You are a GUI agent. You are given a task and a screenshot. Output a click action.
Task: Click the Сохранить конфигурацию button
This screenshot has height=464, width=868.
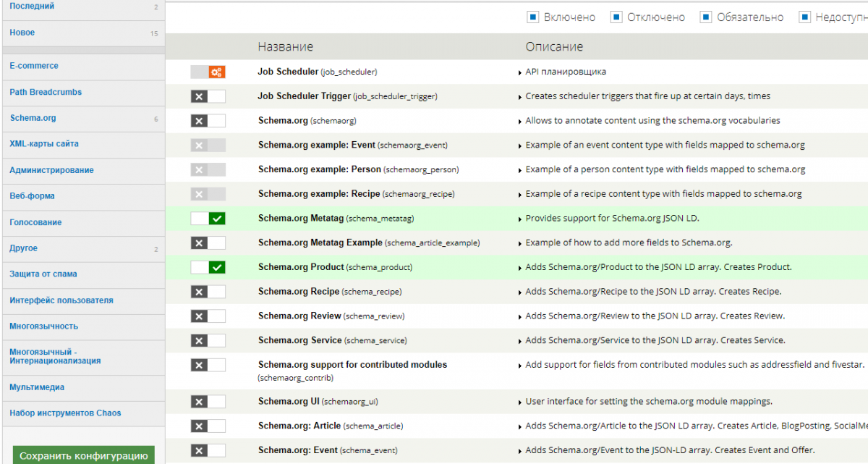(83, 455)
